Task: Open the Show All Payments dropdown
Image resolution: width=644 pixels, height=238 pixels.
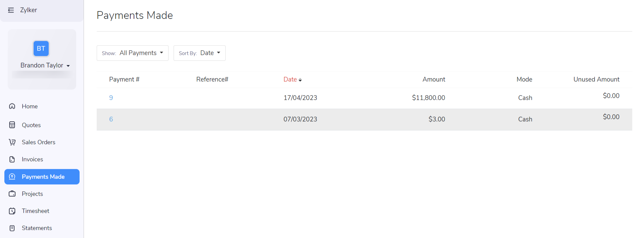Action: click(132, 53)
